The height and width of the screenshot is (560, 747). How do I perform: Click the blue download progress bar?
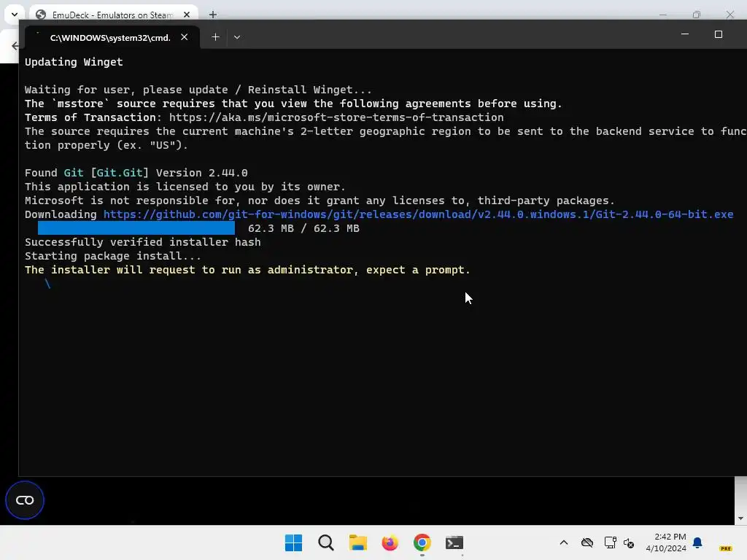coord(136,228)
